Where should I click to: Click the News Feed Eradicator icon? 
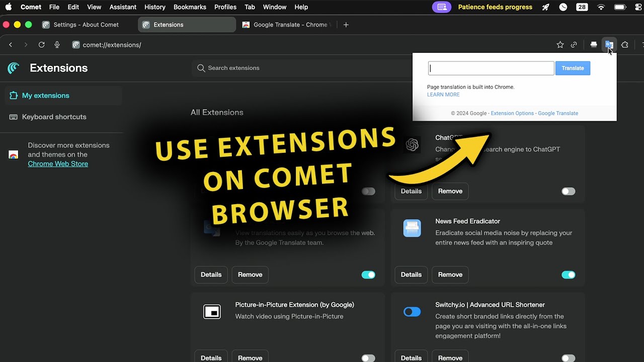(x=412, y=228)
